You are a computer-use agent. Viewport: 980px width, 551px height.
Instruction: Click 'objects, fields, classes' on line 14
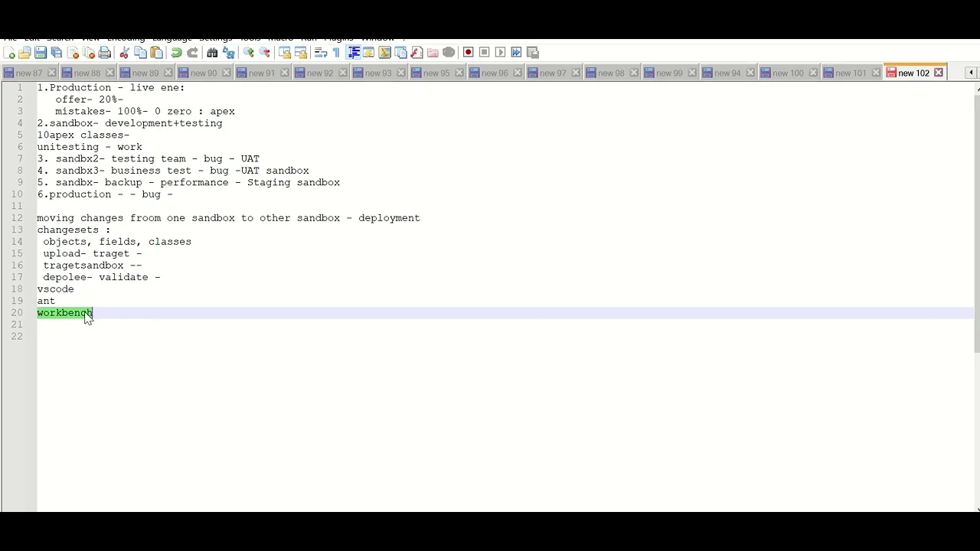click(117, 242)
